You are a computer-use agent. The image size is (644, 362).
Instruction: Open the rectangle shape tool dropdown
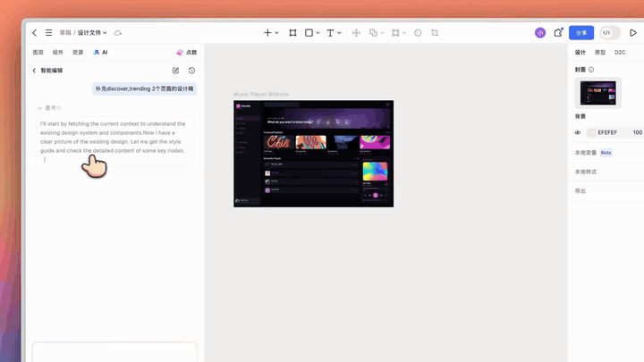coord(318,33)
